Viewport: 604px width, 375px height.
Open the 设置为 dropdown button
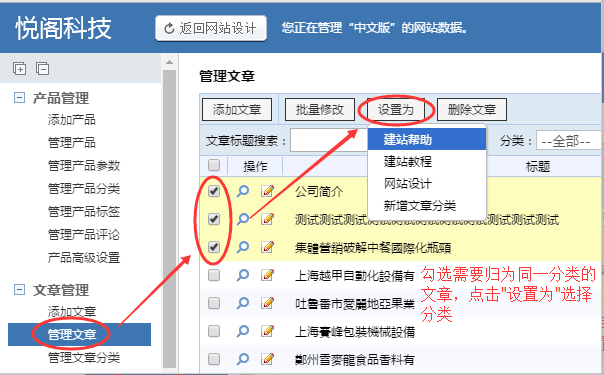tap(396, 110)
